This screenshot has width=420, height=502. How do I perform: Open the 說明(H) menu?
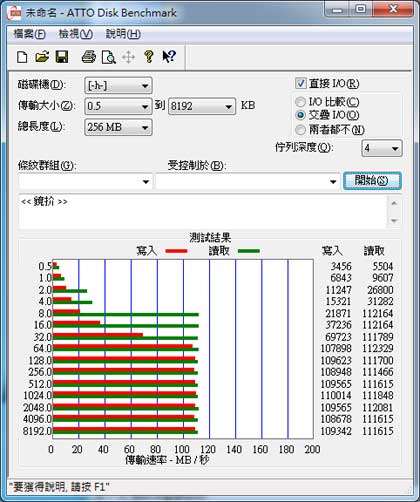point(123,34)
